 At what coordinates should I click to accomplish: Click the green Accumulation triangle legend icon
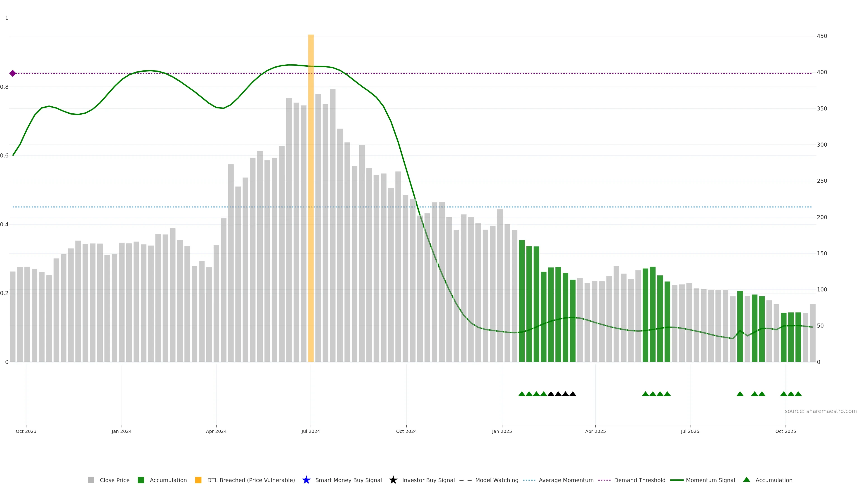(x=746, y=480)
